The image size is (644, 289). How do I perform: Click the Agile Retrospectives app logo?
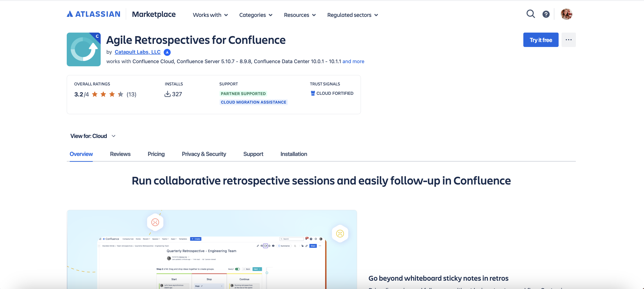[x=84, y=49]
